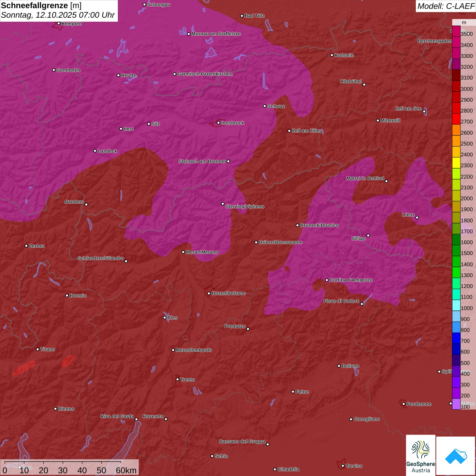Click the Zell am See label
Screen dimensions: 476x476
408,109
